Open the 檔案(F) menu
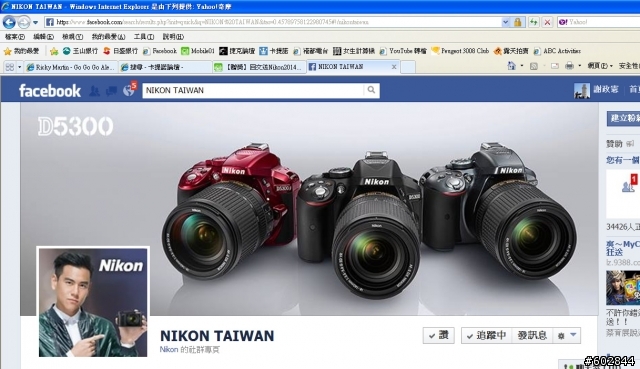Image resolution: width=640 pixels, height=369 pixels. click(15, 37)
